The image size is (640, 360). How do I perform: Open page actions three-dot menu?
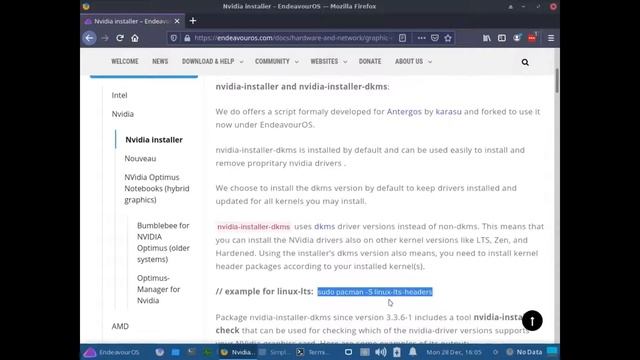click(x=422, y=38)
